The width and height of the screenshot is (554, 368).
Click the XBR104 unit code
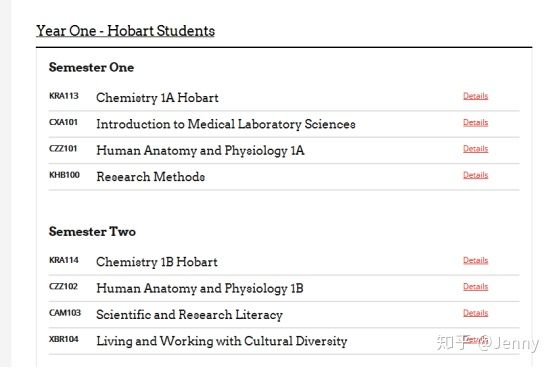(x=64, y=339)
